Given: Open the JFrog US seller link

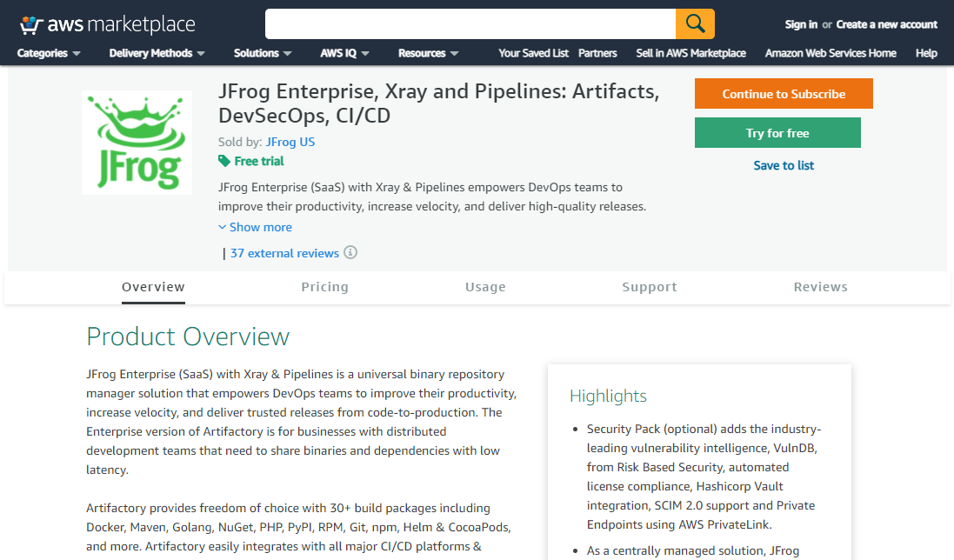Looking at the screenshot, I should [290, 142].
